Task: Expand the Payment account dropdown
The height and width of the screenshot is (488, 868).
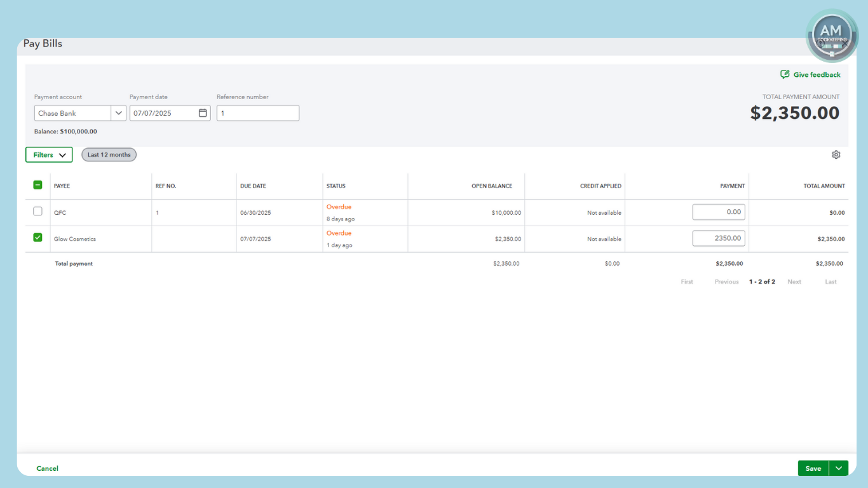Action: (x=118, y=113)
